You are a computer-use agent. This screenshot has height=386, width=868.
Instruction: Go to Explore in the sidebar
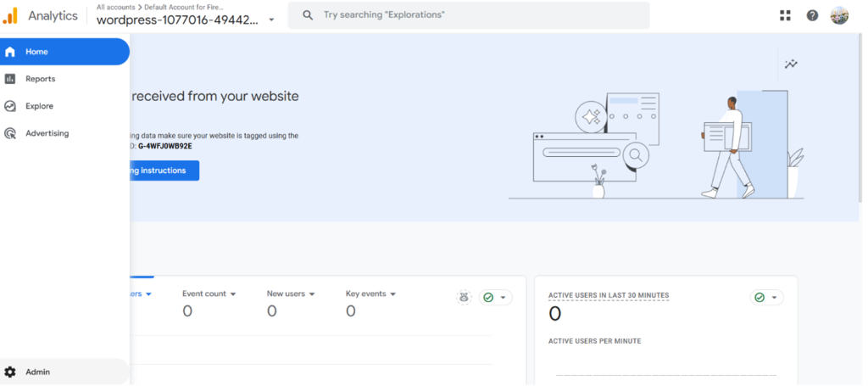pyautogui.click(x=64, y=106)
